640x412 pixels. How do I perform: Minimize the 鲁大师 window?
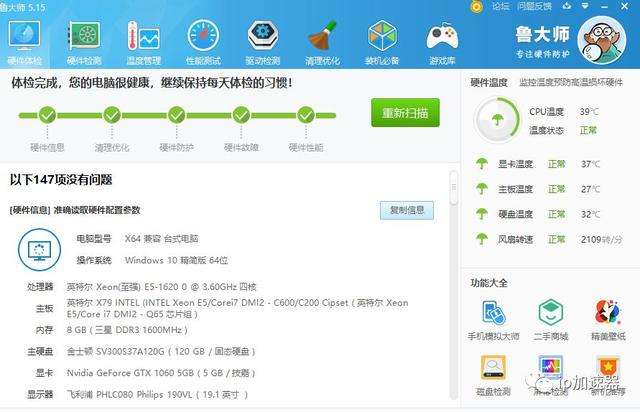pyautogui.click(x=604, y=7)
